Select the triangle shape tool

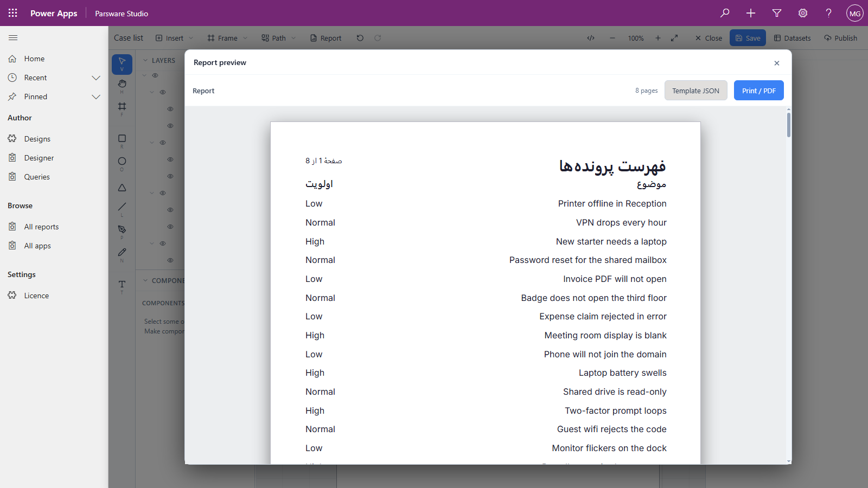pos(122,188)
